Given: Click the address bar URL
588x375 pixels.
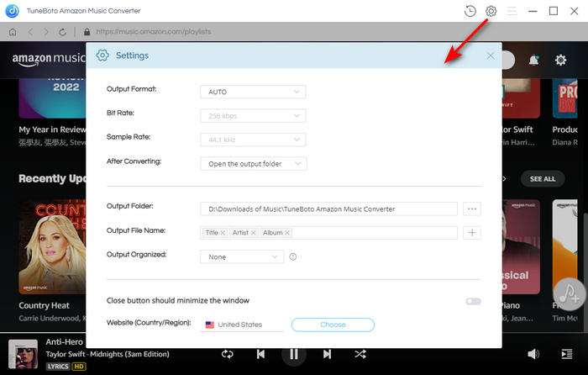Looking at the screenshot, I should pos(154,32).
